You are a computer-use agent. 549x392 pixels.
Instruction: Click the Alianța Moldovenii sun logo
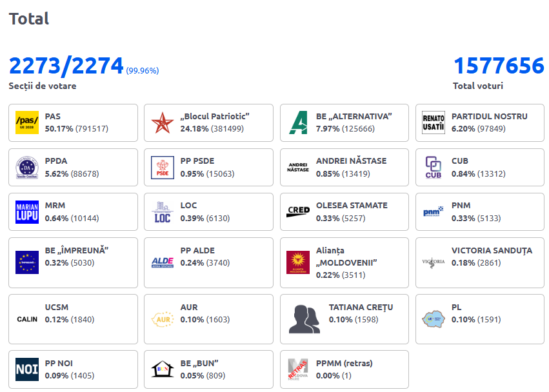pos(298,262)
